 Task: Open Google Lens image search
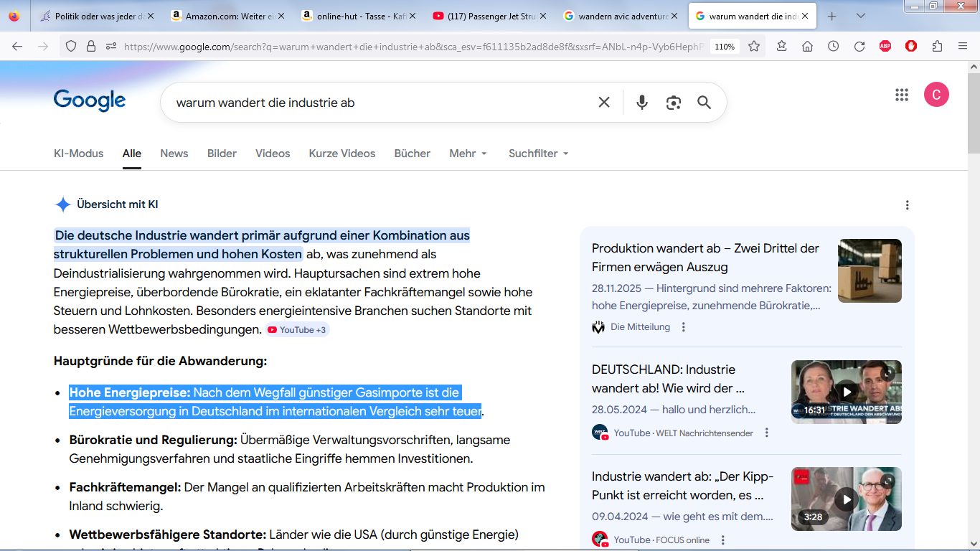click(673, 103)
